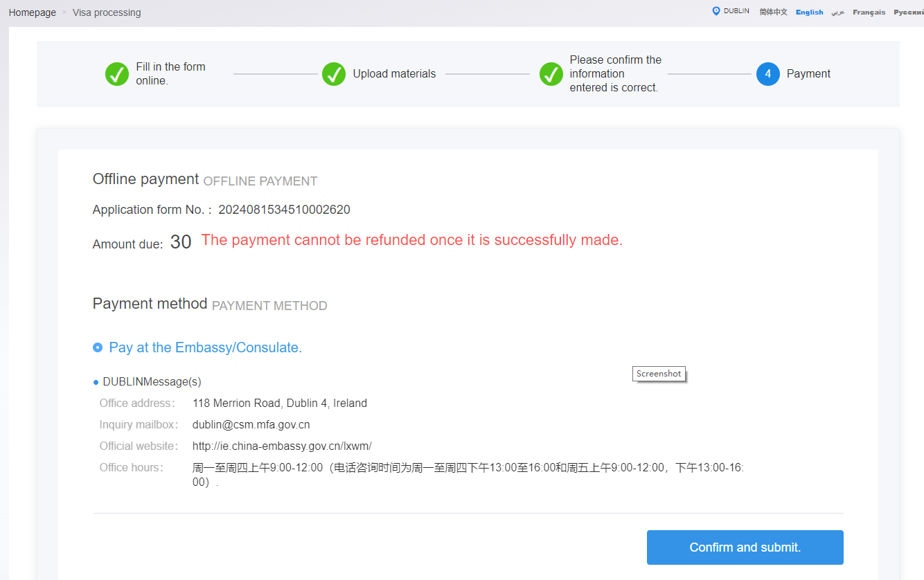Switch language to English
The image size is (924, 580).
(810, 12)
